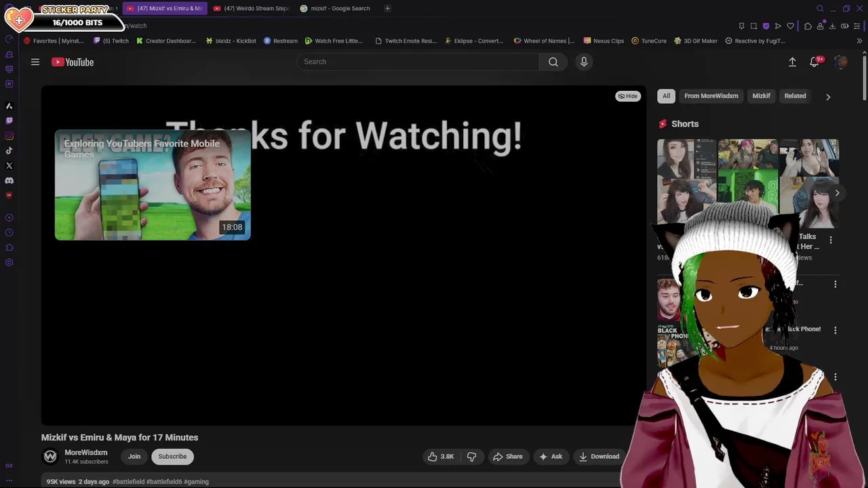This screenshot has height=488, width=868.
Task: Open Twitch bookmark in bookmarks bar
Action: pos(111,41)
